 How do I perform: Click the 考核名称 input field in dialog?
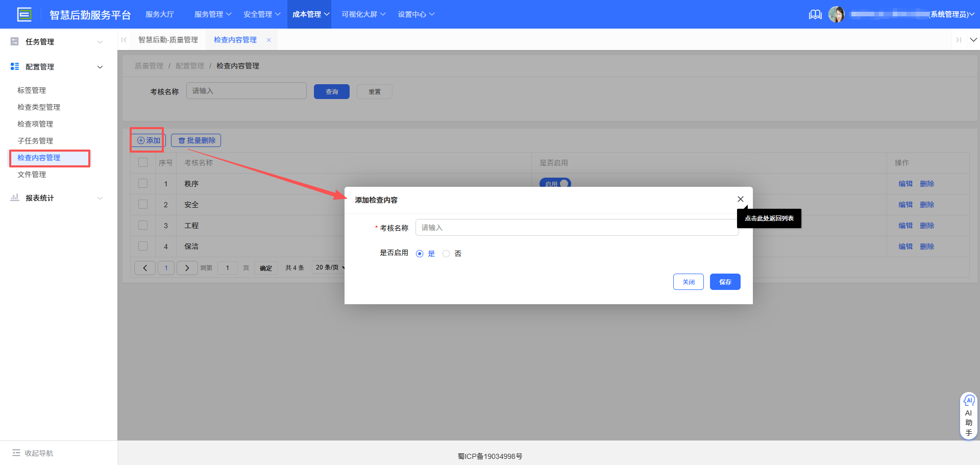coord(577,227)
